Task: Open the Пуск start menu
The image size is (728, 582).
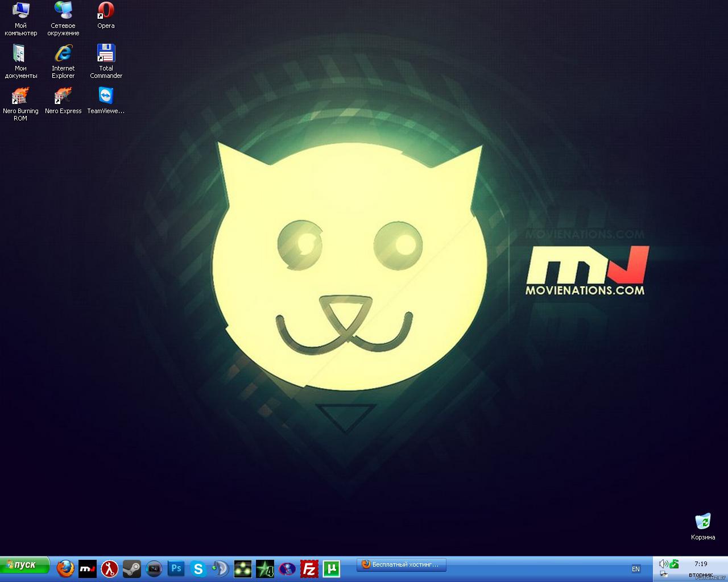Action: (25, 565)
